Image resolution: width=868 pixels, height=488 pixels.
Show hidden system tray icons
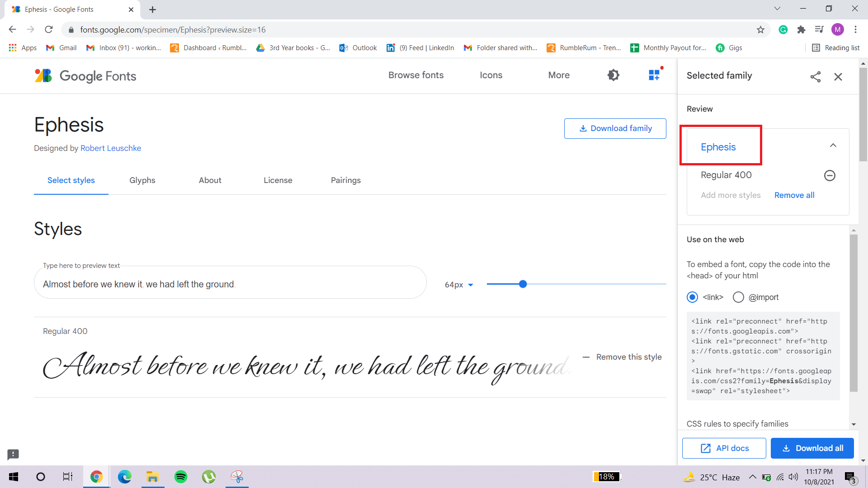(752, 477)
